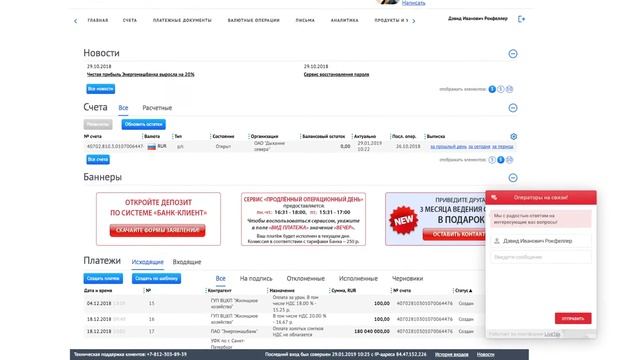Filter payments by Черновики
Screen dimensions: 640x360
pyautogui.click(x=407, y=278)
